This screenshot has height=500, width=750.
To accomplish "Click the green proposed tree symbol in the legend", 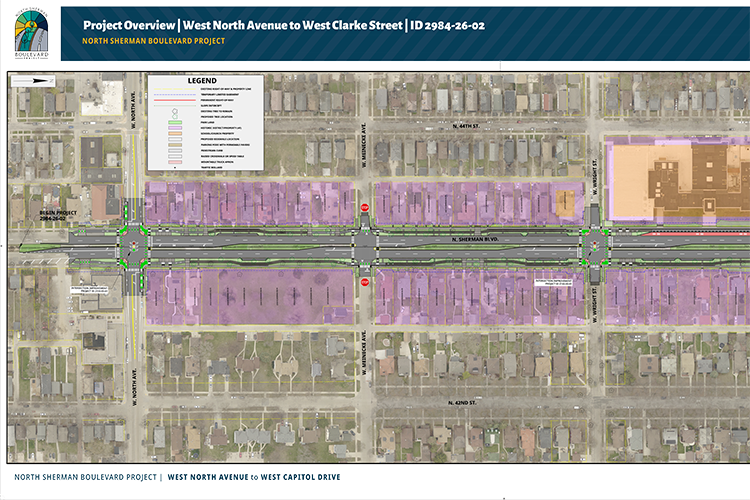I will [x=175, y=117].
